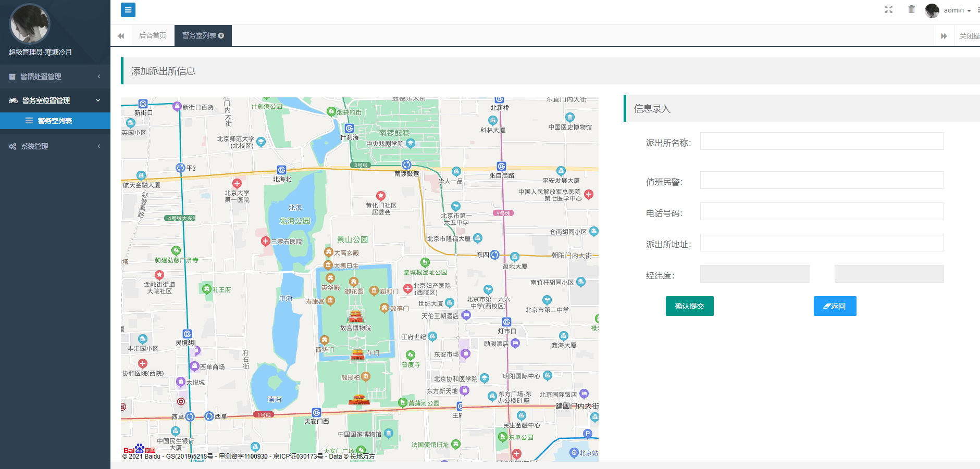This screenshot has height=469, width=980.
Task: Expand the 系统管理 menu
Action: (x=55, y=146)
